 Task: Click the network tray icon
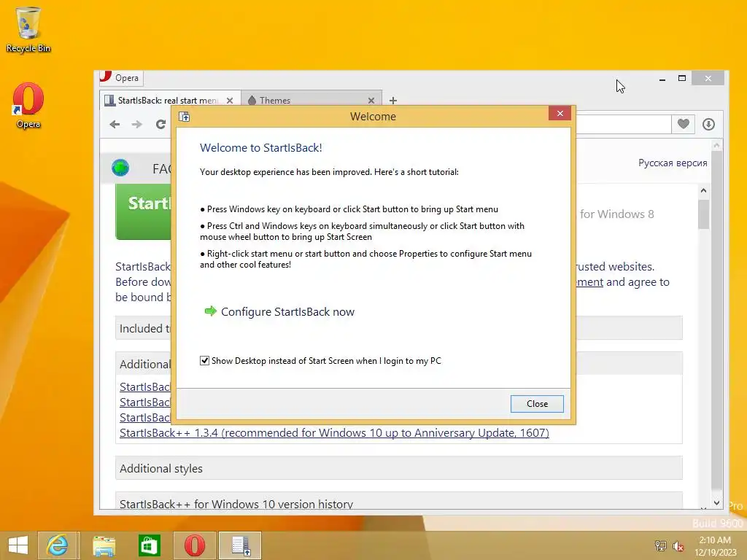pos(660,545)
